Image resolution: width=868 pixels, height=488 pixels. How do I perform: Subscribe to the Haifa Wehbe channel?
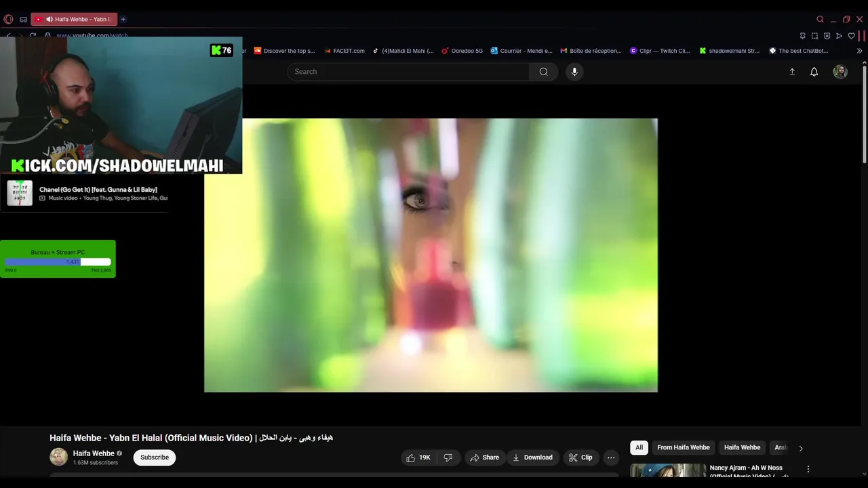click(155, 457)
